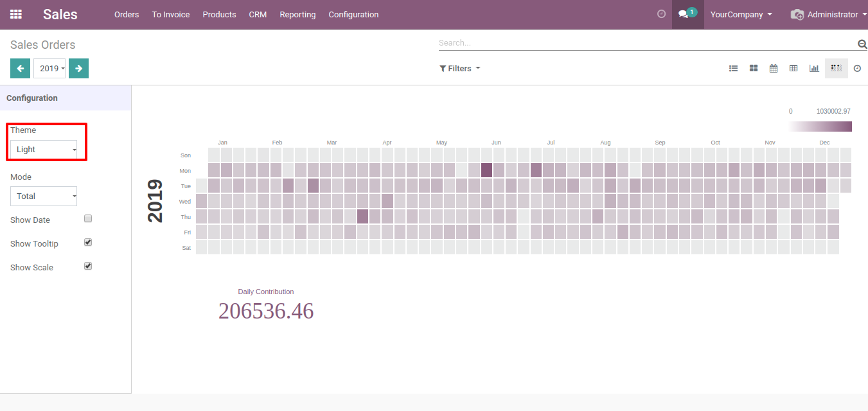Open the Reporting menu
This screenshot has height=411, width=868.
click(297, 14)
